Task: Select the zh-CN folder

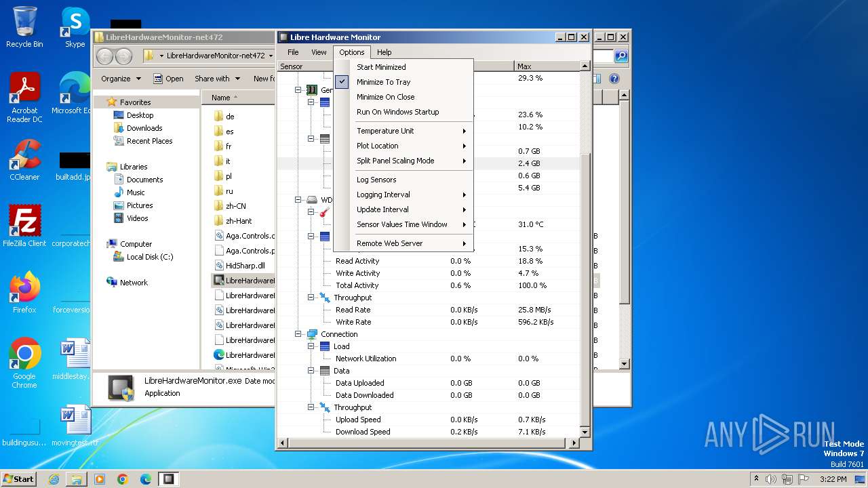Action: pos(235,205)
